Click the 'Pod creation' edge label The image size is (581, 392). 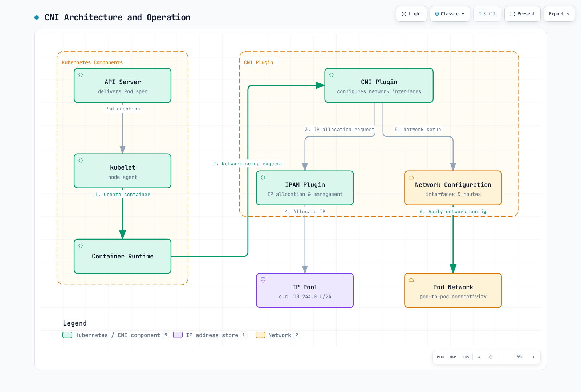coord(122,109)
